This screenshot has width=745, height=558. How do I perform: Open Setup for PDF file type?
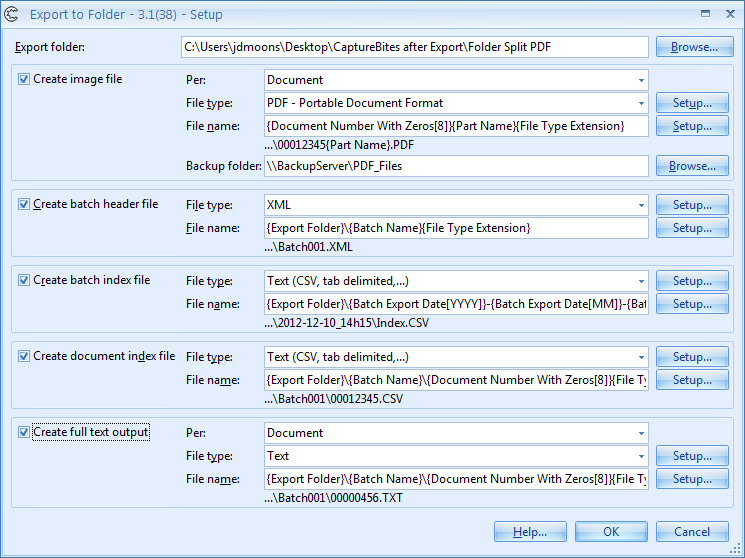pyautogui.click(x=692, y=103)
